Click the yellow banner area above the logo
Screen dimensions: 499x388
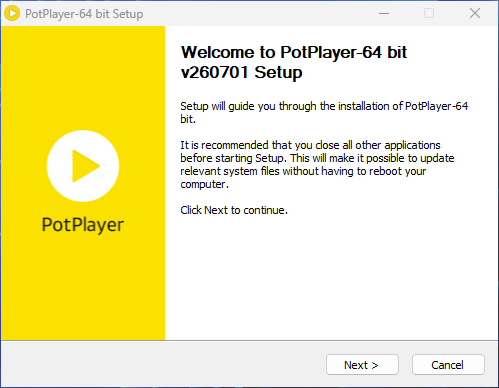pos(83,77)
